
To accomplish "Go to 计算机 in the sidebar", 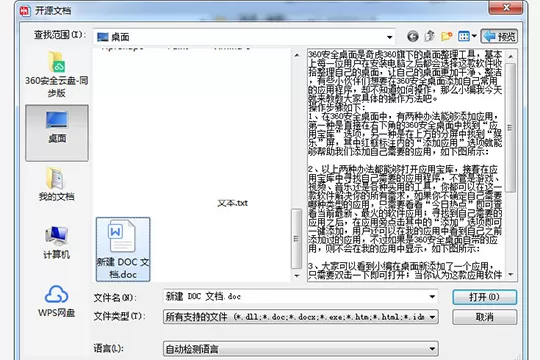I will 56,242.
